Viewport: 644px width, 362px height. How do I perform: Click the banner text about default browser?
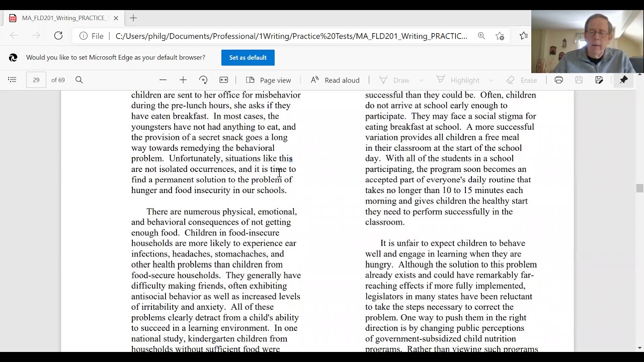(x=116, y=57)
